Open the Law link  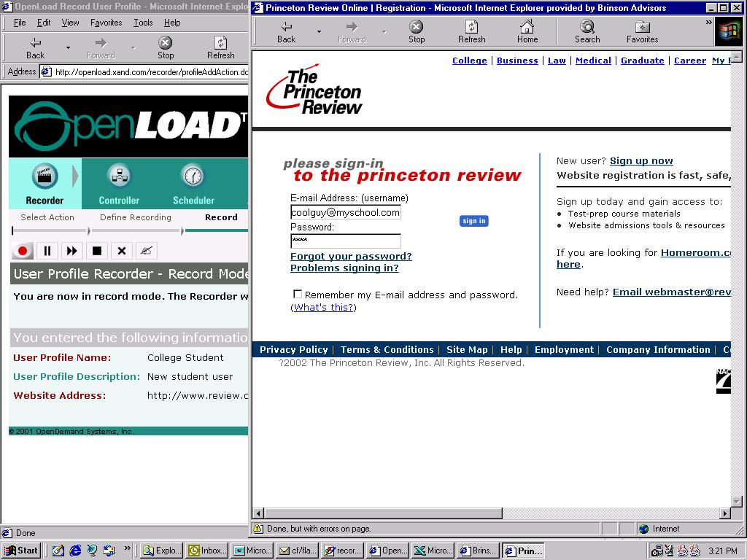coord(557,61)
